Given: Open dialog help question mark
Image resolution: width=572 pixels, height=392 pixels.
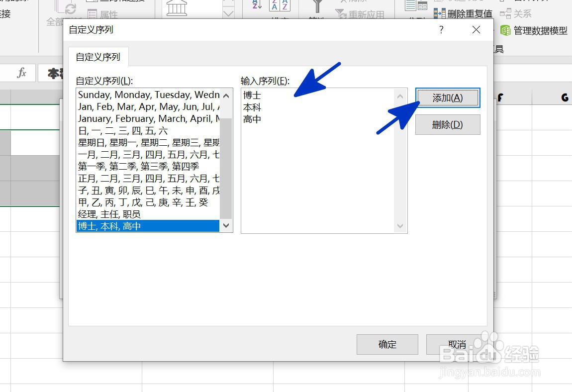Looking at the screenshot, I should [x=441, y=29].
